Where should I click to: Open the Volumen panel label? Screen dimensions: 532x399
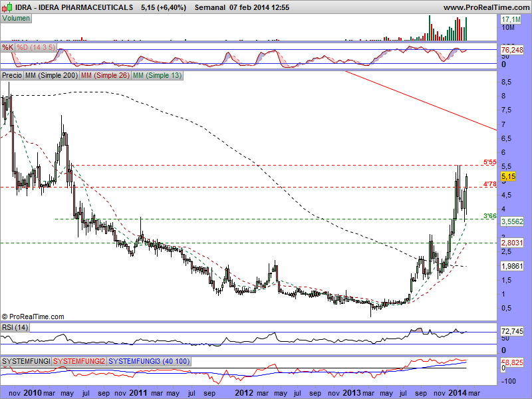click(x=16, y=19)
